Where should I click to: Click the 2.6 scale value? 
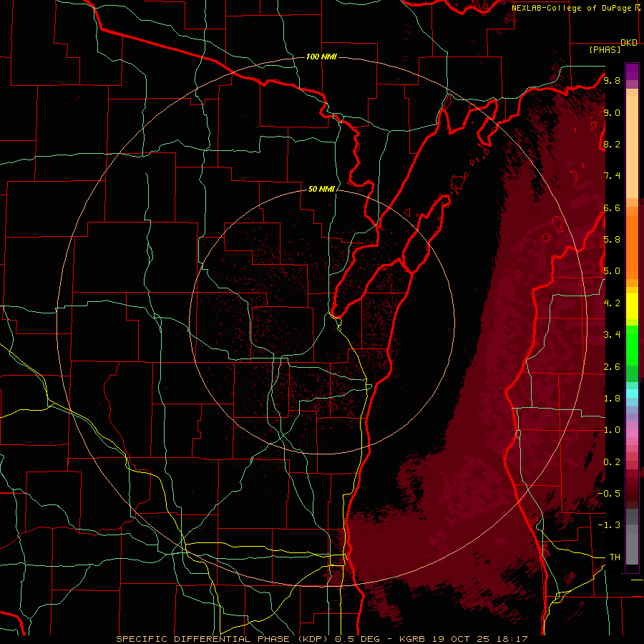coord(612,367)
